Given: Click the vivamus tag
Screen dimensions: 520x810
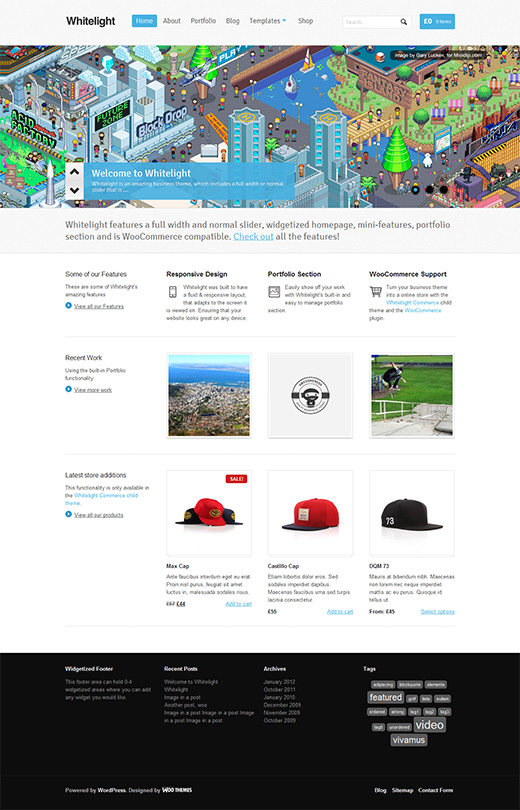Looking at the screenshot, I should click(x=408, y=740).
